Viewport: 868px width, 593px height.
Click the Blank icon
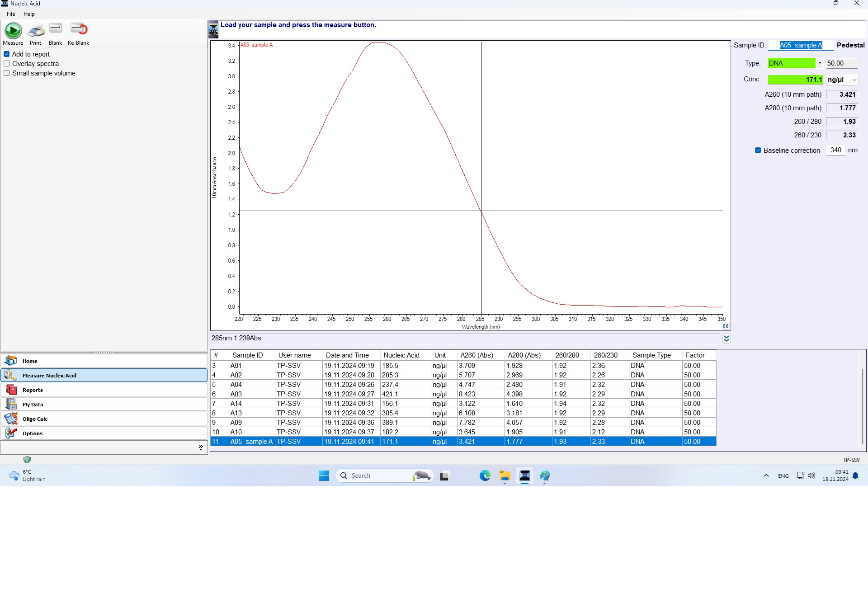coord(56,28)
